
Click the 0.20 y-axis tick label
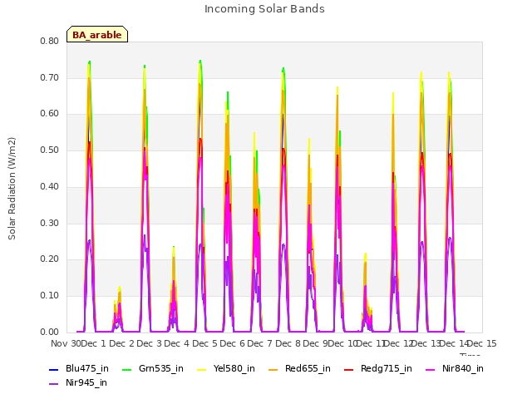click(50, 259)
